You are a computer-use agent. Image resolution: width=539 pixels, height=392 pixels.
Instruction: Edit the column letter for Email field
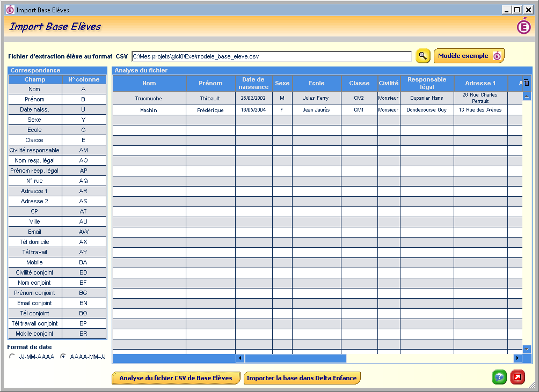83,232
